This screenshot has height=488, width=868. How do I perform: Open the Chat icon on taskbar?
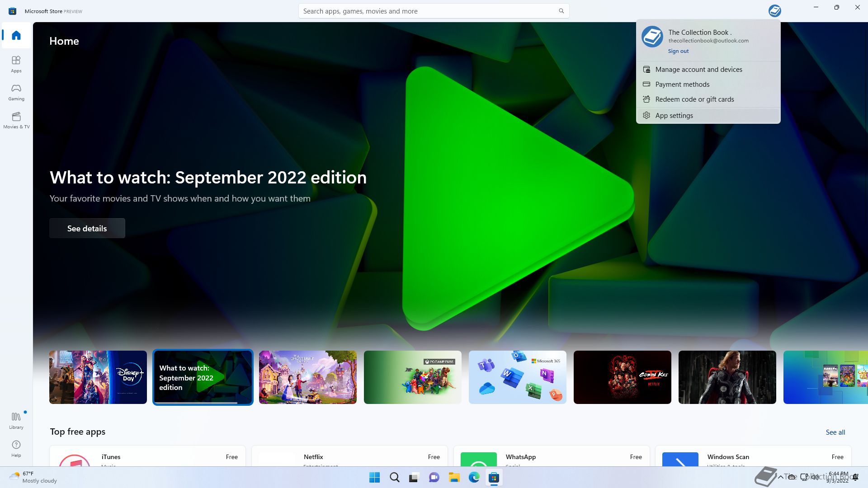[434, 478]
